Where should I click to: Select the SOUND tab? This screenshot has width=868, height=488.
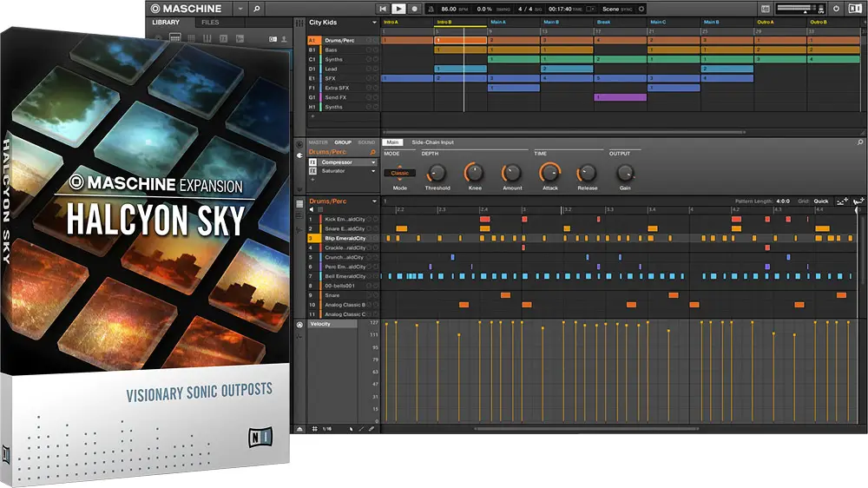pos(366,142)
